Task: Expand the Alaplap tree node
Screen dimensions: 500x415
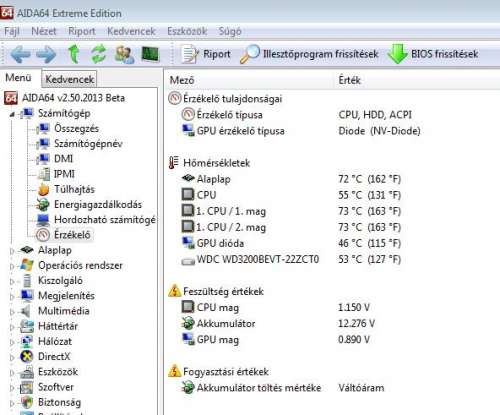Action: coord(12,251)
